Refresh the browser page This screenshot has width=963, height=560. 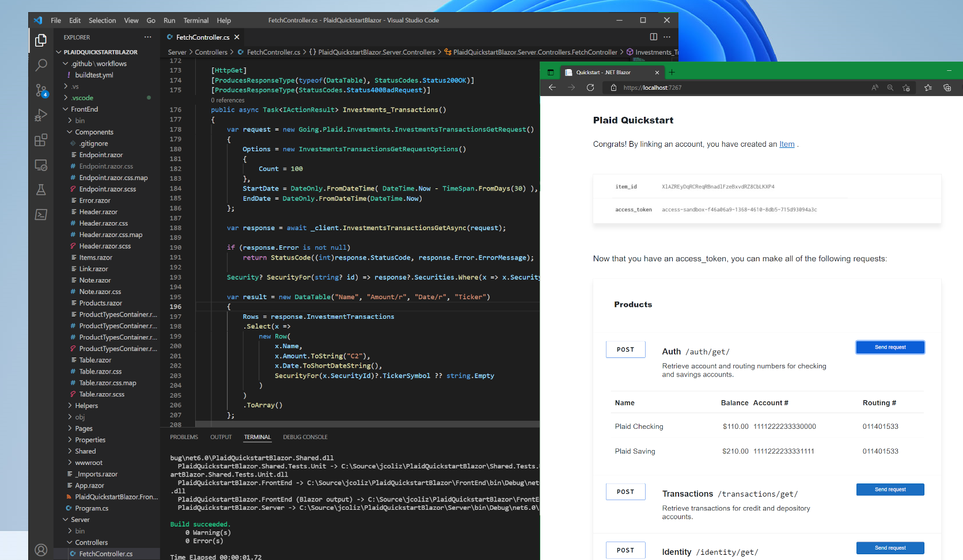(x=590, y=87)
